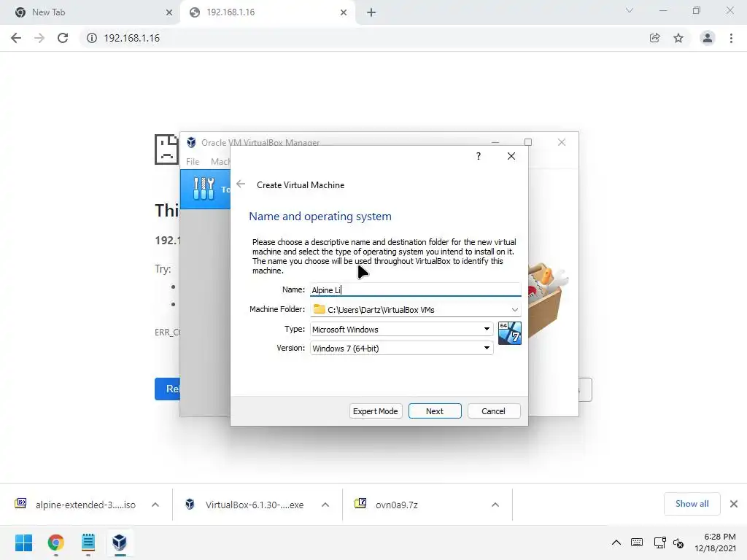
Task: Open the Chrome profile icon
Action: pyautogui.click(x=708, y=38)
